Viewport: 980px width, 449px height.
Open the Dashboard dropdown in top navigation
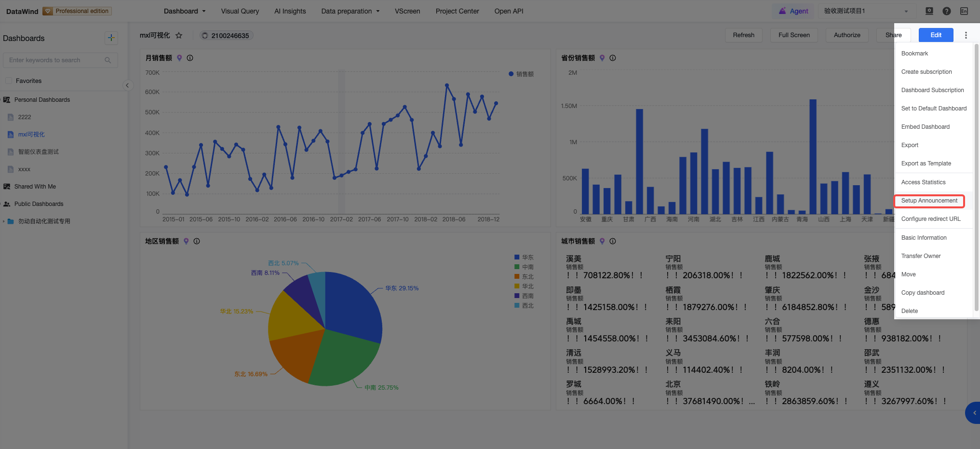click(x=185, y=11)
